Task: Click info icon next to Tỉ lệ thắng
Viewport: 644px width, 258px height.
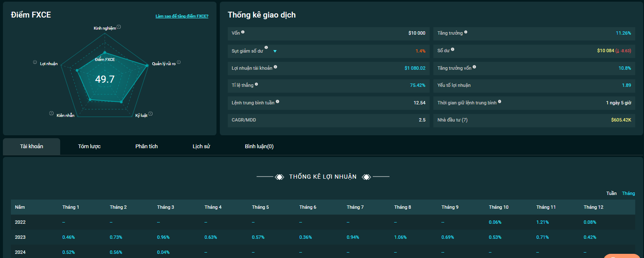Action: [x=256, y=84]
